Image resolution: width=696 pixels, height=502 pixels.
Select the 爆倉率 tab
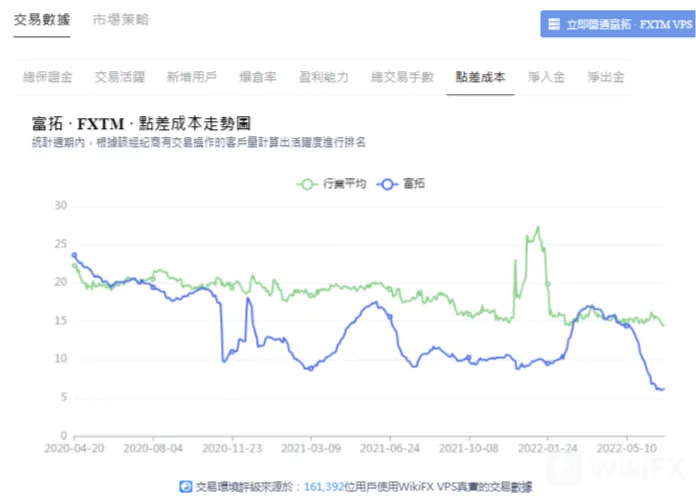pos(258,77)
